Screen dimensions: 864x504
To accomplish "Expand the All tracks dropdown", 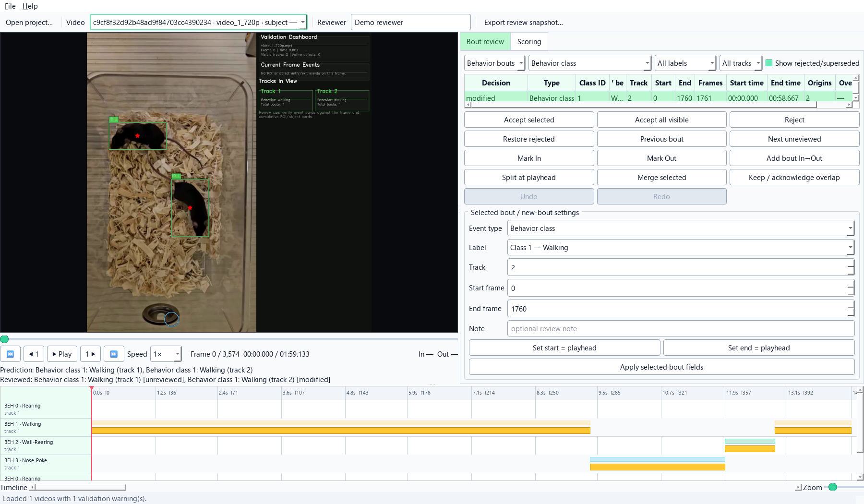I will tap(741, 63).
